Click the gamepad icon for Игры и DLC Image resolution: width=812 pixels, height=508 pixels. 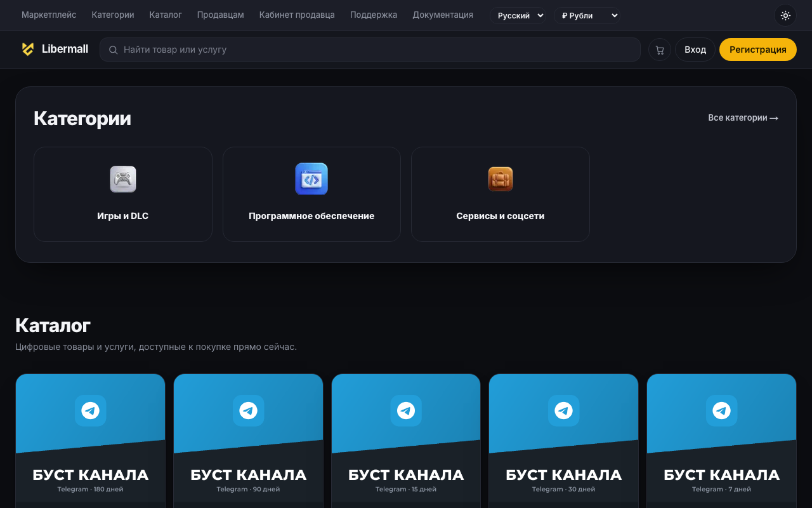coord(123,179)
